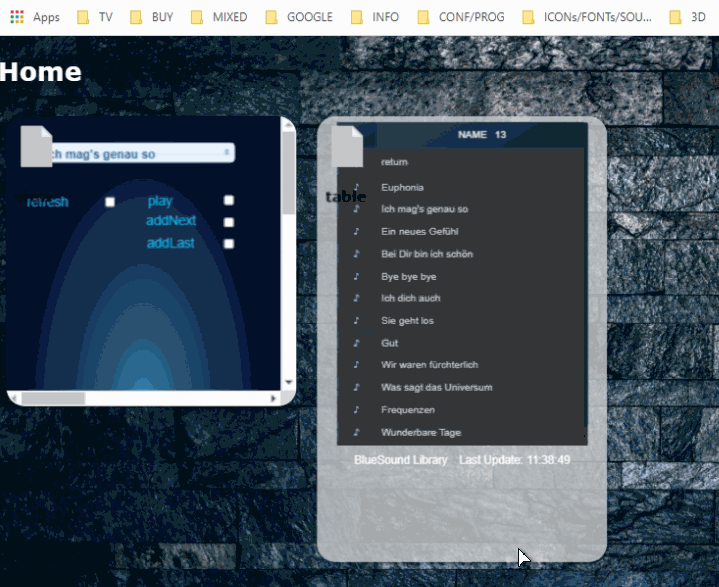
Task: Select the song Wir waren fürchterlich
Action: 430,365
